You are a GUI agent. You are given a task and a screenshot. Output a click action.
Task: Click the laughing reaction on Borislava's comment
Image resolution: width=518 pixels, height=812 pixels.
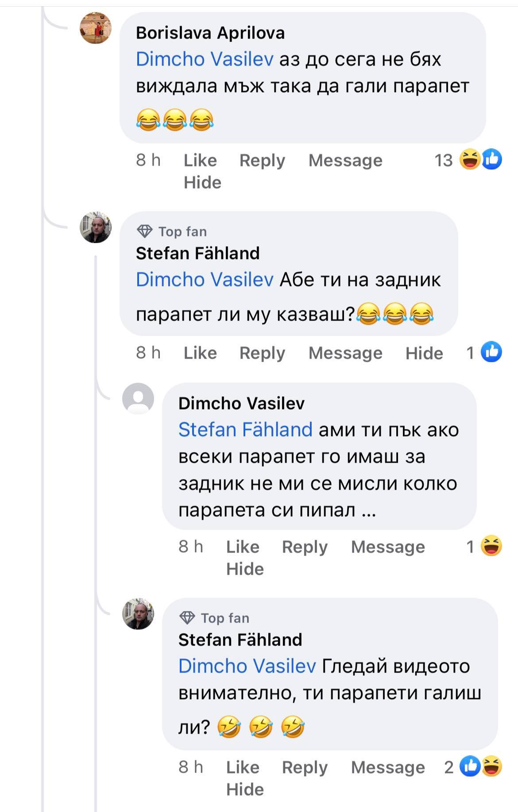(x=470, y=159)
